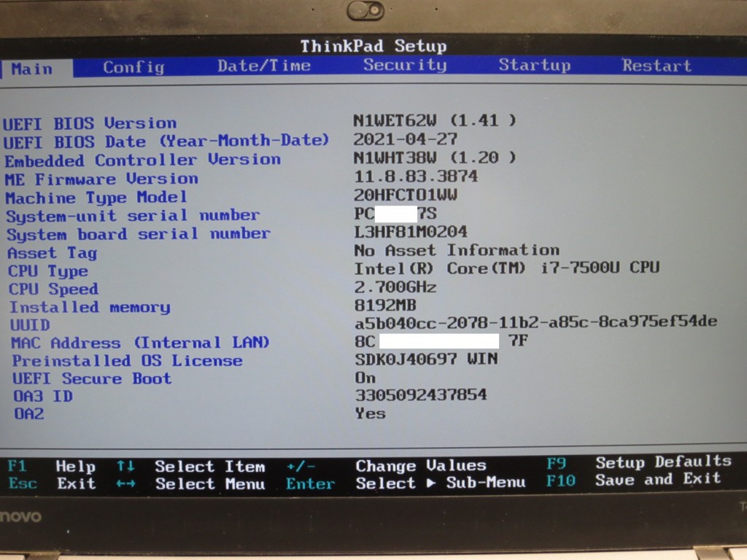Click OA3 ID value 3305092437854

421,394
